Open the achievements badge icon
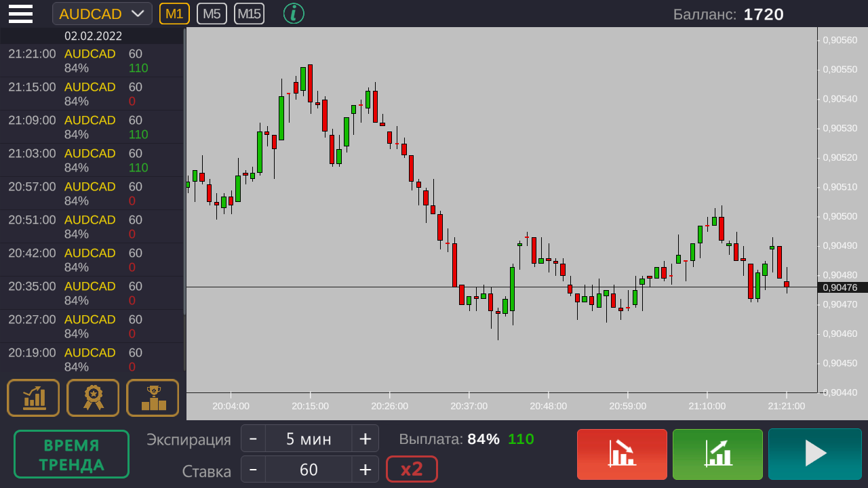868x488 pixels. 93,398
